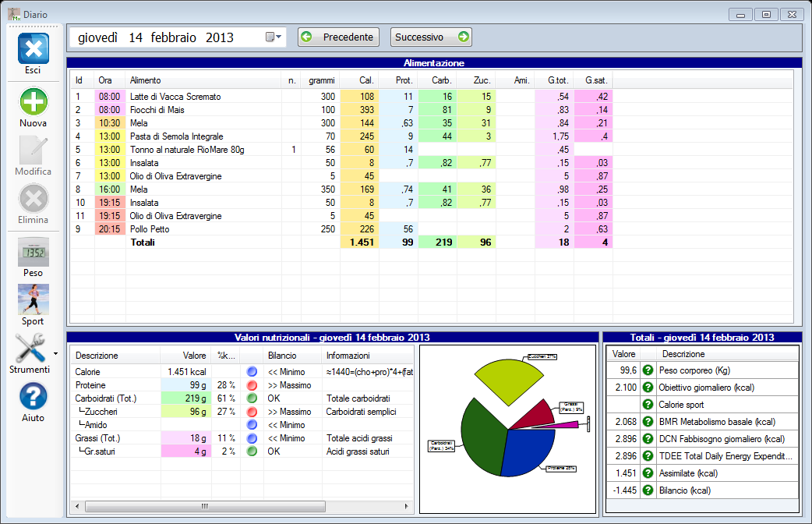Expand the Strumenti dropdown arrow
The image size is (812, 524).
55,355
